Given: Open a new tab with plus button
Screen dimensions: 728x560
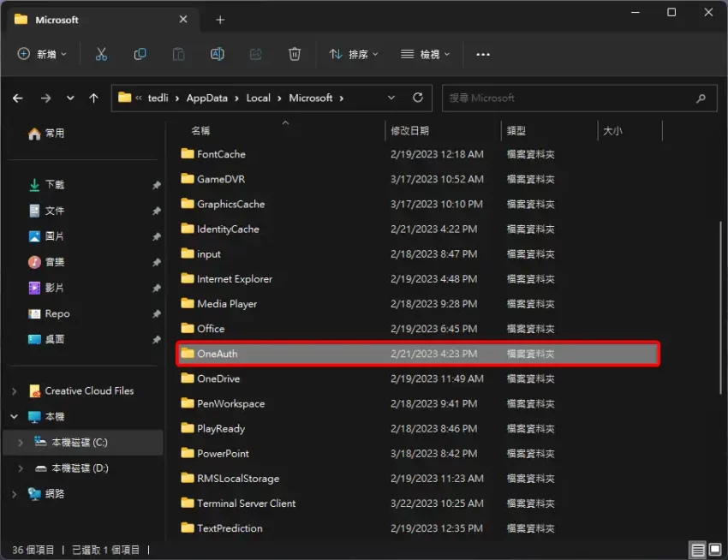Looking at the screenshot, I should [220, 20].
